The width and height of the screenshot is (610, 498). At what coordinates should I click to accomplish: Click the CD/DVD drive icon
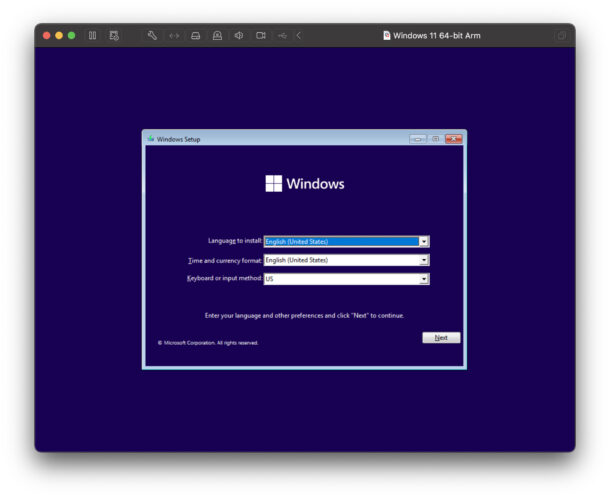point(217,35)
